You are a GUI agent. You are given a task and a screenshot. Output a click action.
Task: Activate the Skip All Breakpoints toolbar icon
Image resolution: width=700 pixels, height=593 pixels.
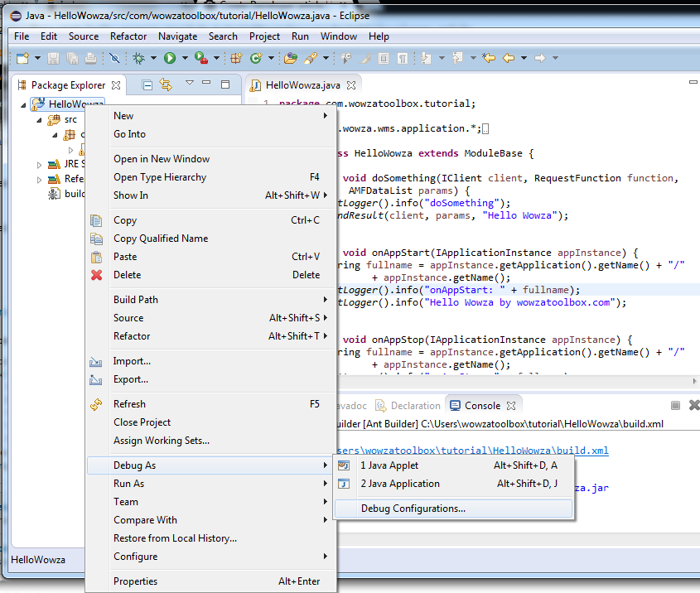pos(113,58)
